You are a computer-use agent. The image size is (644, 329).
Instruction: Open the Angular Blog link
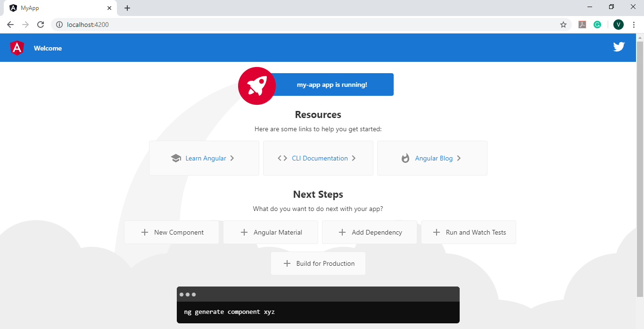pyautogui.click(x=434, y=158)
